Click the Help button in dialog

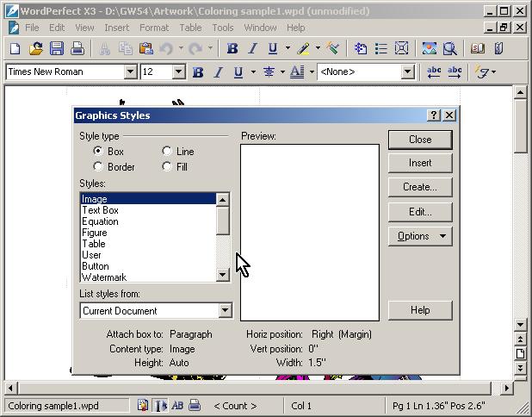click(420, 310)
